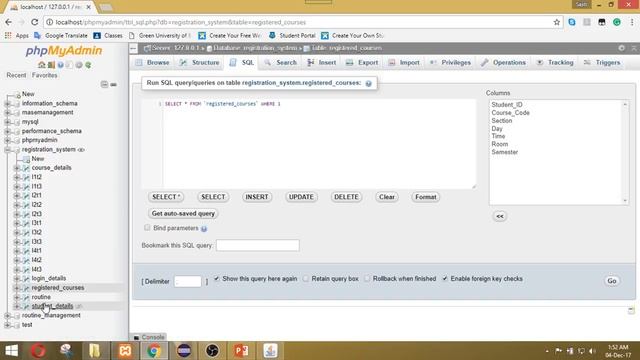Click Grammarly extension icon in Chrome toolbar
640x360 pixels.
[617, 22]
